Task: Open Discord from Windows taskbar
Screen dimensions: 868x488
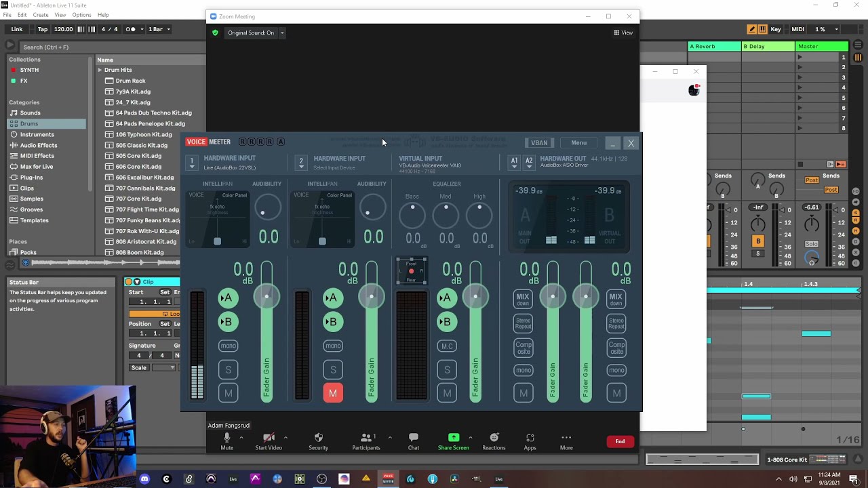Action: (x=144, y=479)
